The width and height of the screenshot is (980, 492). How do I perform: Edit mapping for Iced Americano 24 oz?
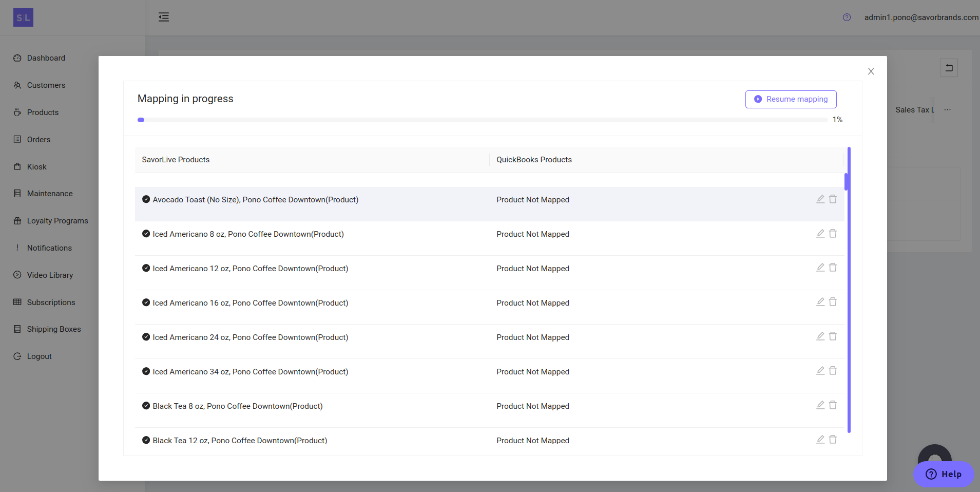click(x=820, y=336)
